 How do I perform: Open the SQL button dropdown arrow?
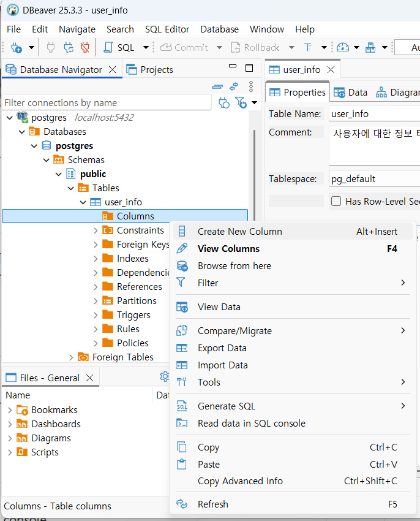coord(146,48)
